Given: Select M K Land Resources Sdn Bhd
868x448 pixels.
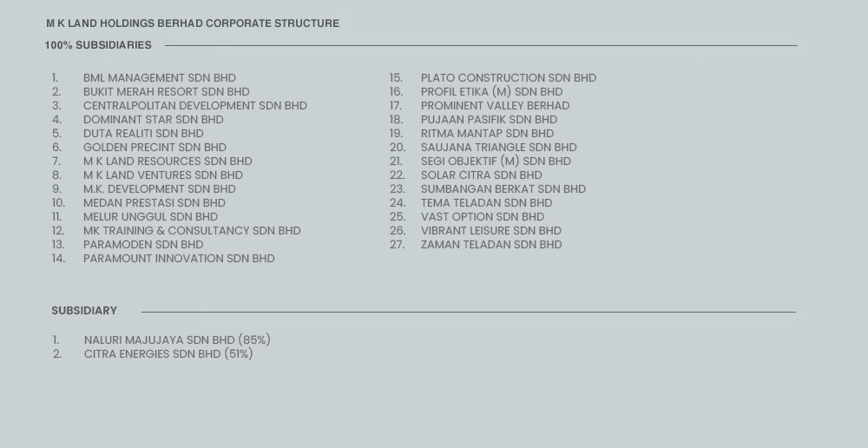Looking at the screenshot, I should (x=168, y=161).
